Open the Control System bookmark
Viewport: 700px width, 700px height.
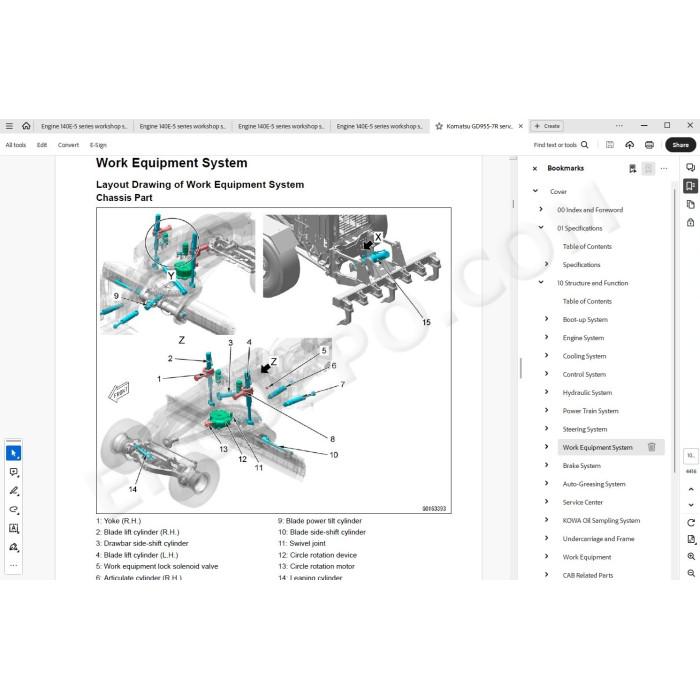pyautogui.click(x=584, y=375)
